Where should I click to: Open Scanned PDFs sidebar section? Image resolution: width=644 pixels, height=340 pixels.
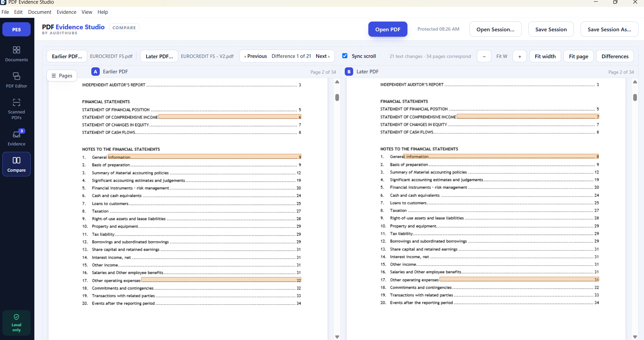[17, 109]
